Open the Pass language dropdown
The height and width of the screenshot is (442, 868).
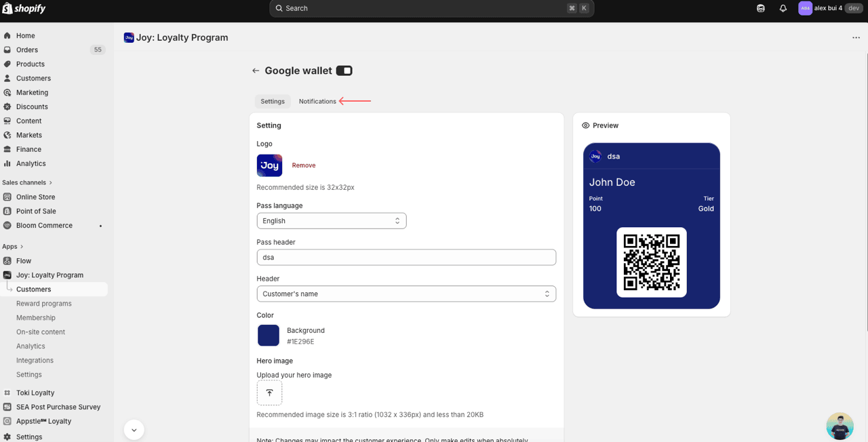click(332, 221)
